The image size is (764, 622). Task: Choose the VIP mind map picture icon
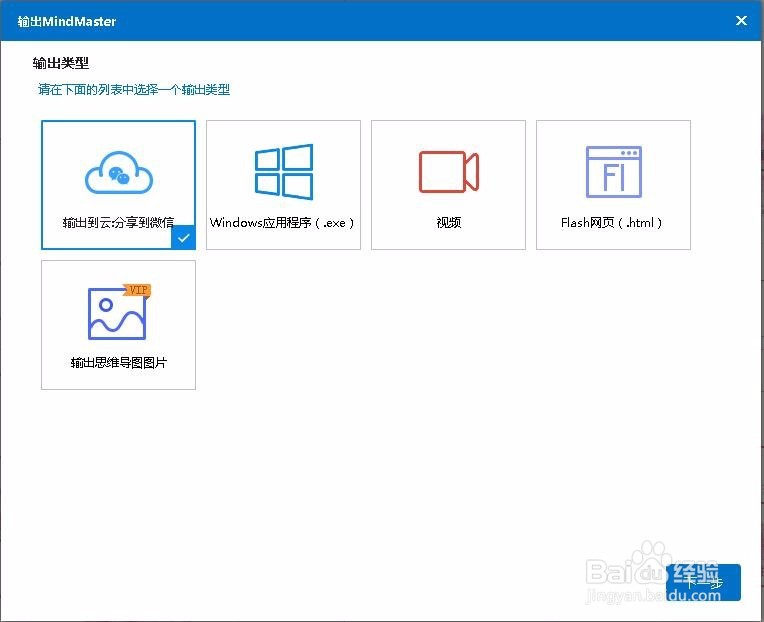[x=119, y=312]
